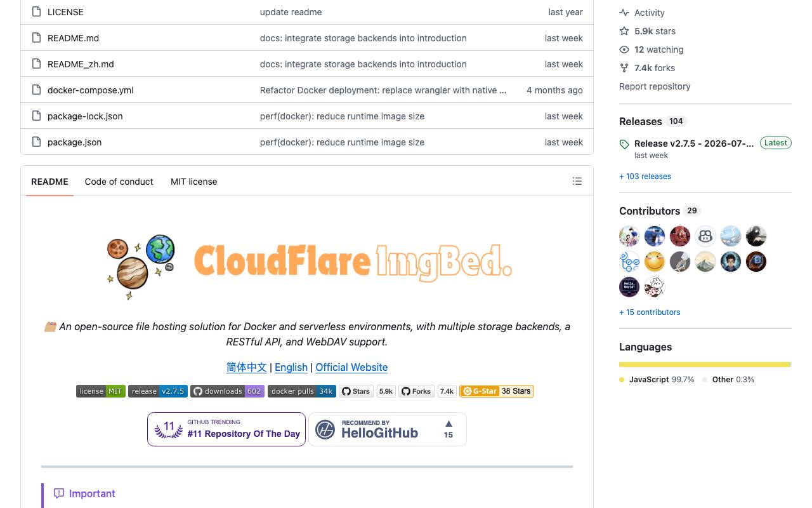Click the license MIT badge

101,391
